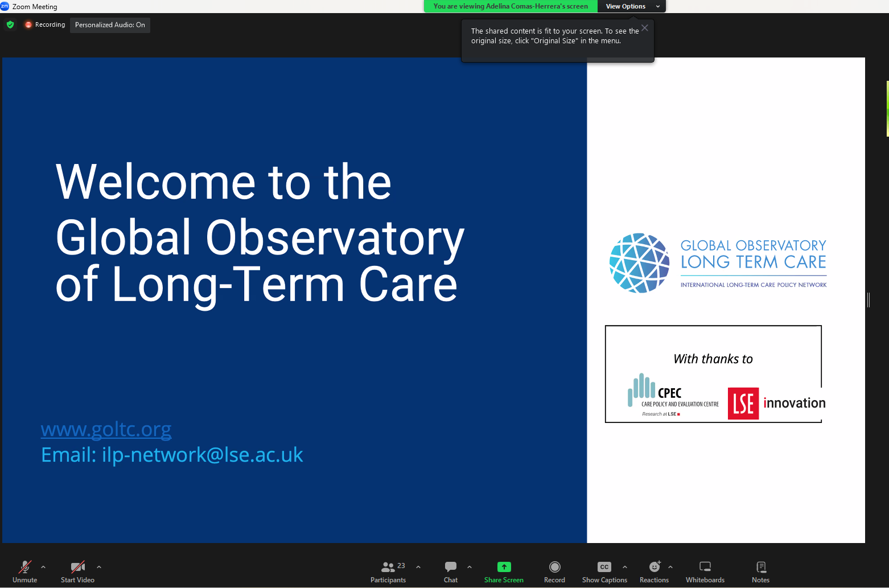
Task: Click the Personalized Audio: On label
Action: 110,24
